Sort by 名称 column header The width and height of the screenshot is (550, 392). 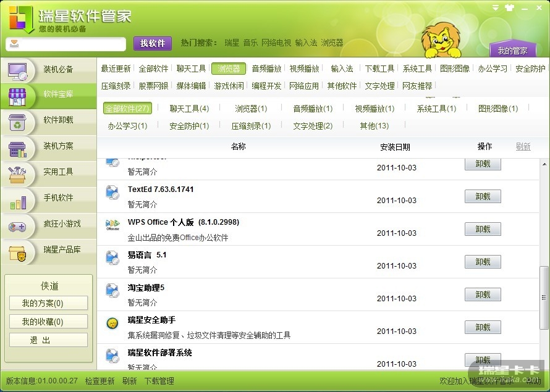238,146
